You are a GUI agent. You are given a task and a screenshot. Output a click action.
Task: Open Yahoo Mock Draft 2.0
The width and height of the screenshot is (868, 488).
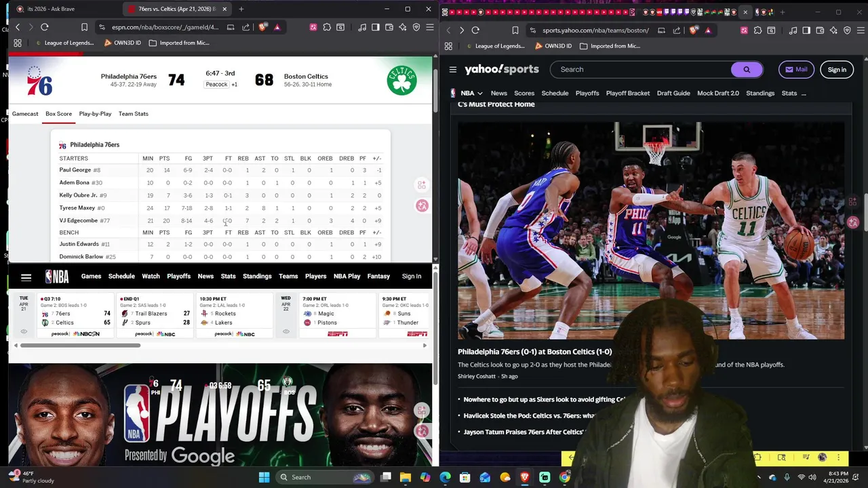point(718,93)
